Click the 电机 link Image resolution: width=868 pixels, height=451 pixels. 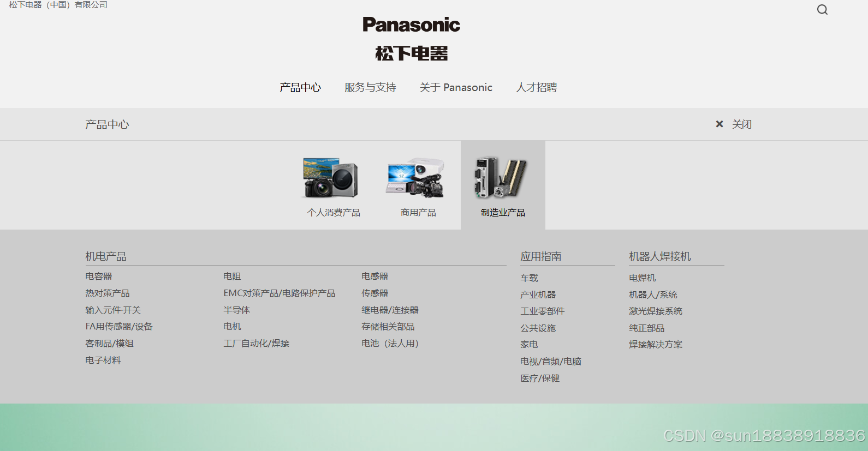pos(232,327)
